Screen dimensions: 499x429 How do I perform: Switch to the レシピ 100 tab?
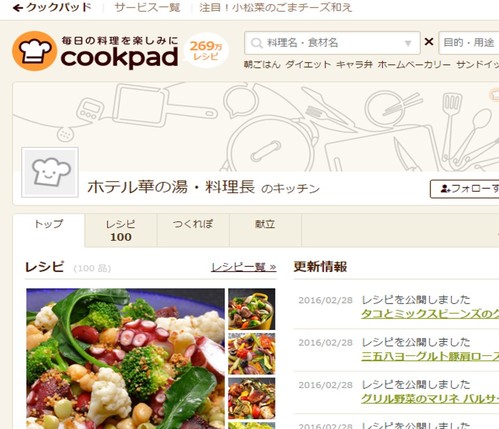coord(121,230)
